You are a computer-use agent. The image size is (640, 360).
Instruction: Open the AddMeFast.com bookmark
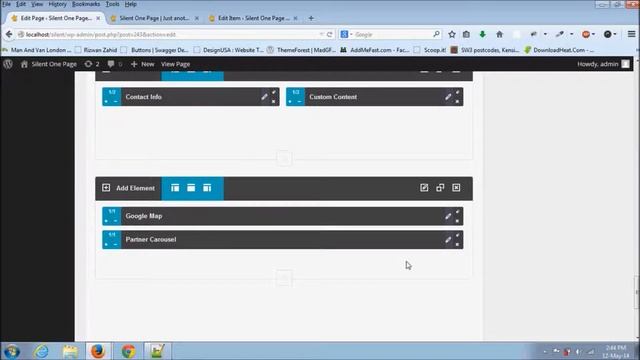(x=375, y=50)
